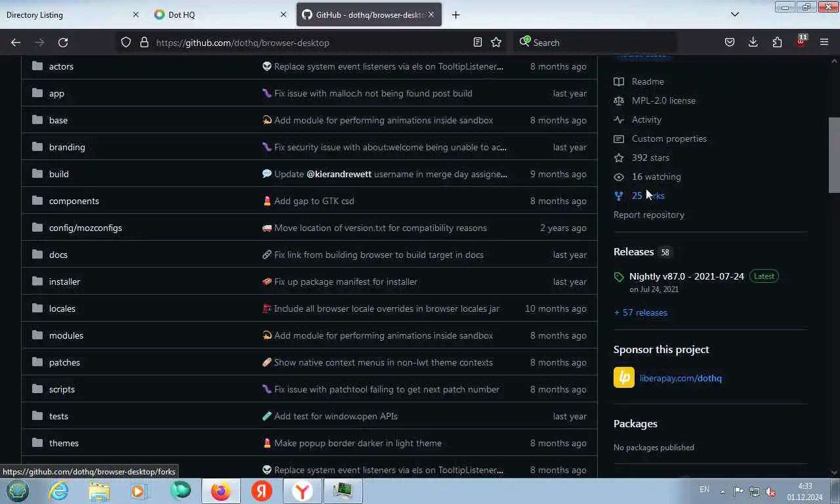Viewport: 840px width, 504px height.
Task: Open the Firefox hamburger menu
Action: pos(824,43)
